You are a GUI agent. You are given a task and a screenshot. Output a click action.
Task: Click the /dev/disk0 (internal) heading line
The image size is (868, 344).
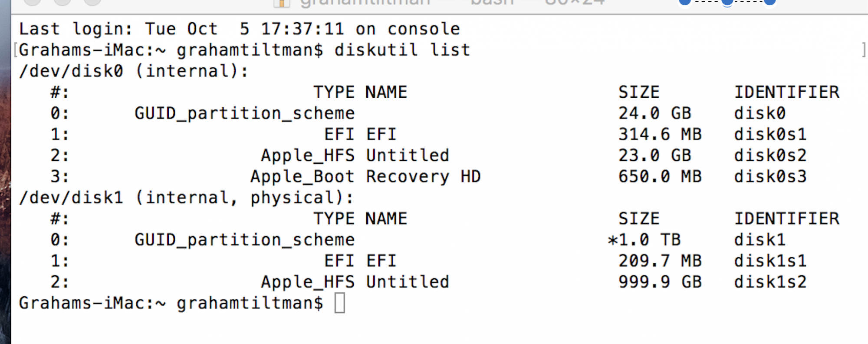(x=134, y=71)
